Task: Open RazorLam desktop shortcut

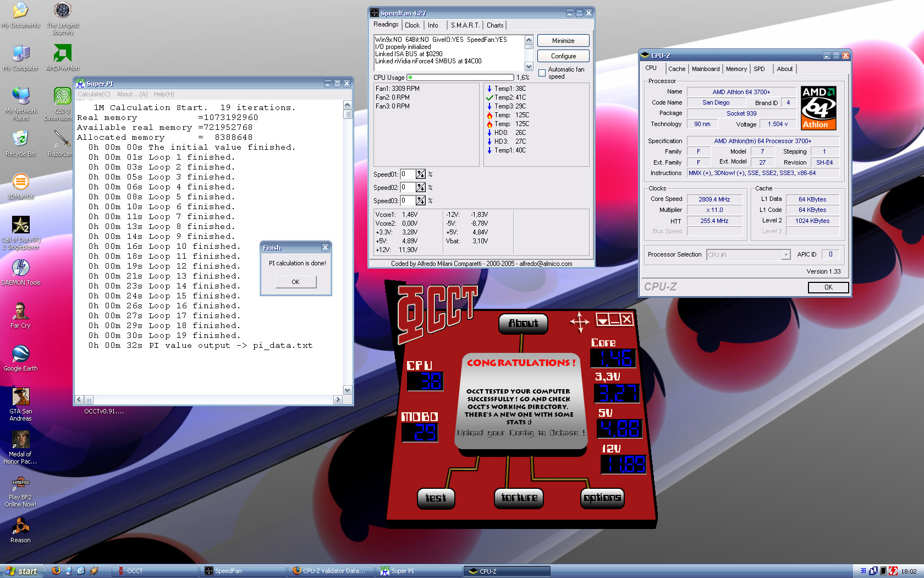Action: pyautogui.click(x=61, y=144)
